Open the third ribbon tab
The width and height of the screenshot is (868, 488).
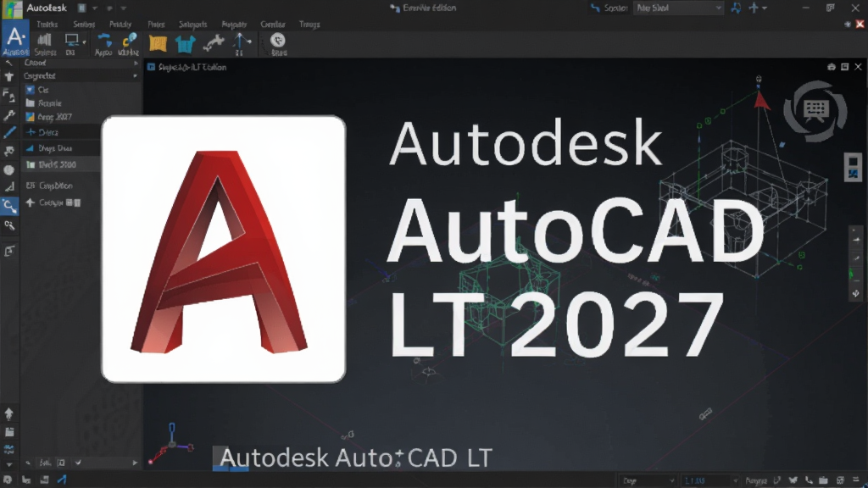(120, 25)
